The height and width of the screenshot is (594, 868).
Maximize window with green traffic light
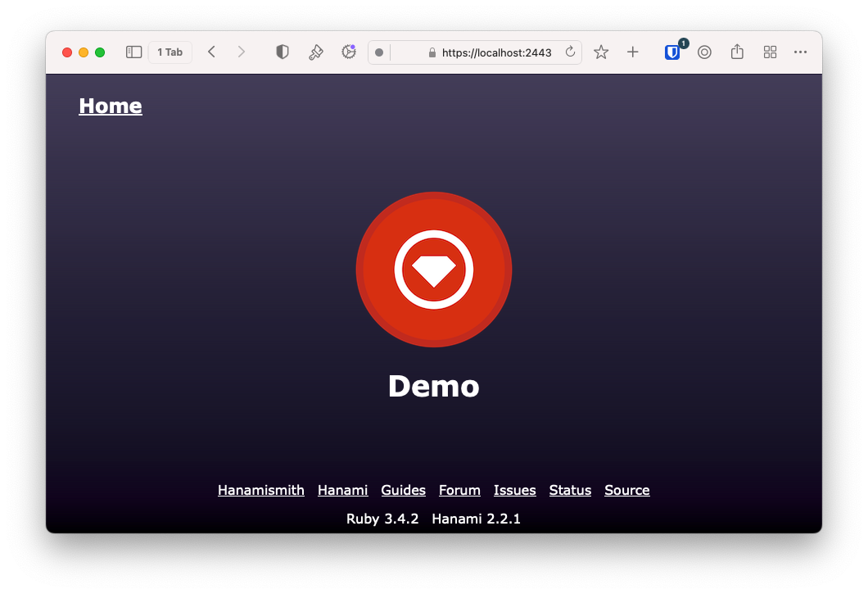pos(100,52)
